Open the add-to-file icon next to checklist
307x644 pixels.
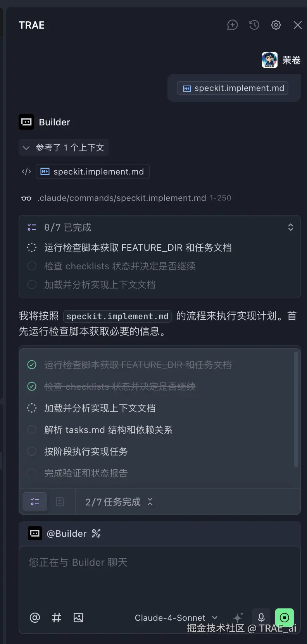(60, 502)
